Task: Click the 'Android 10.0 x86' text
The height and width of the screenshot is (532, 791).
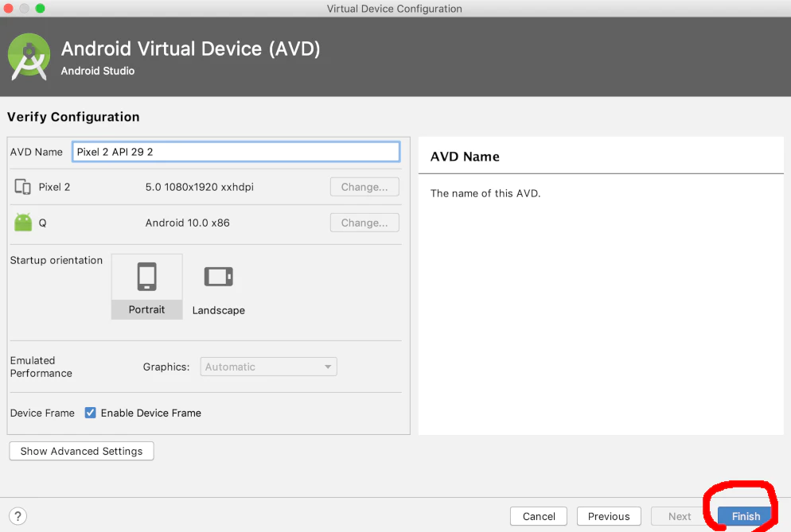Action: point(187,223)
